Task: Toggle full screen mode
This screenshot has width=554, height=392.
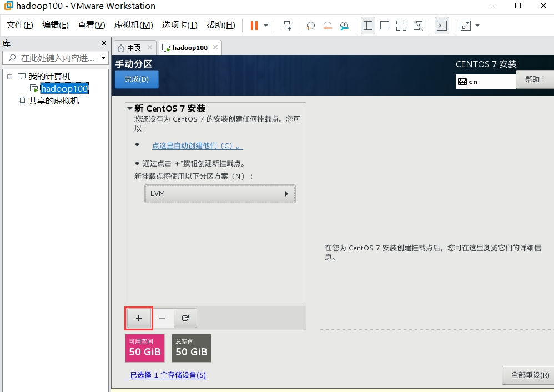Action: click(x=401, y=25)
